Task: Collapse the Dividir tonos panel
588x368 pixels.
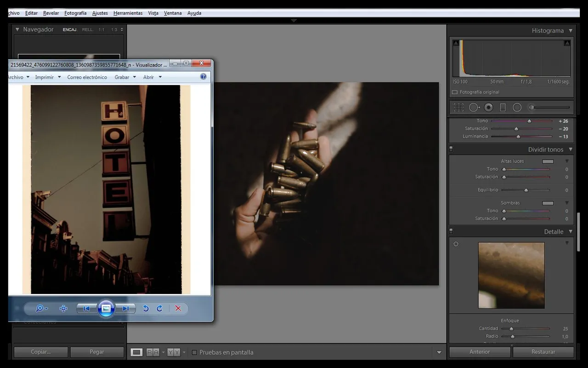Action: (x=571, y=149)
